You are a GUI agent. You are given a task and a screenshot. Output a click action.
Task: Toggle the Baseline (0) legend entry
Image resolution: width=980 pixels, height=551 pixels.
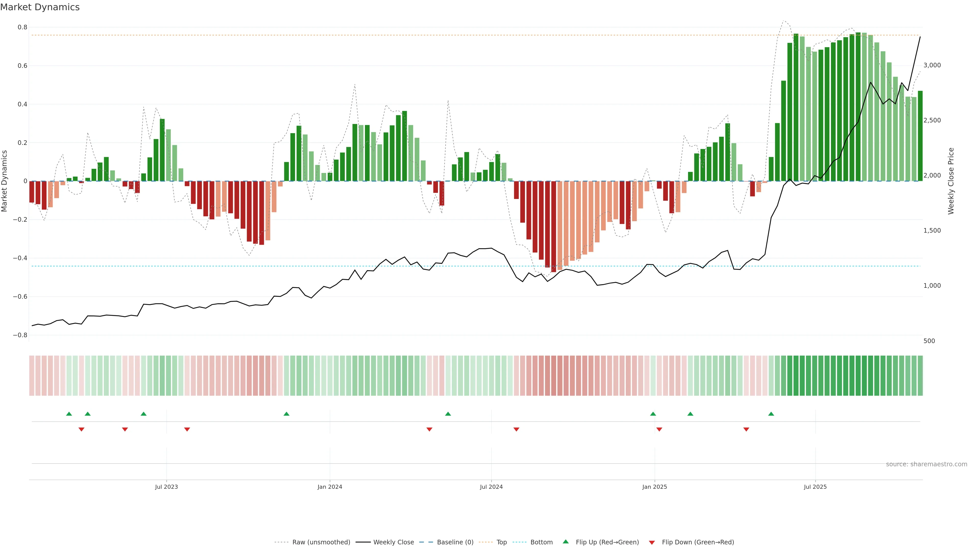coord(455,542)
